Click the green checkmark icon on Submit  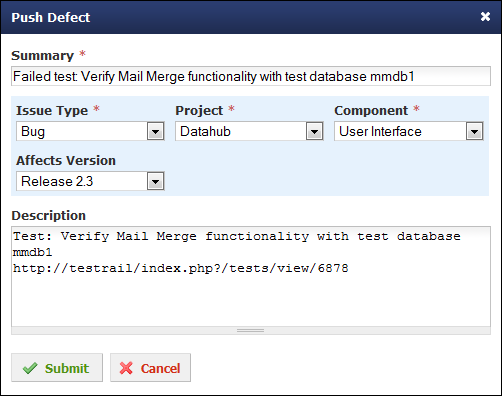(30, 368)
